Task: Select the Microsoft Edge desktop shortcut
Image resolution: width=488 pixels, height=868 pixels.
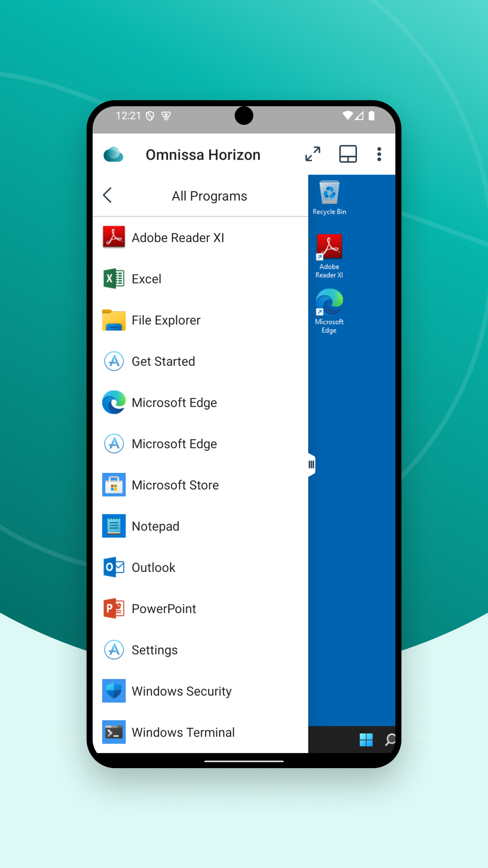Action: click(x=329, y=311)
